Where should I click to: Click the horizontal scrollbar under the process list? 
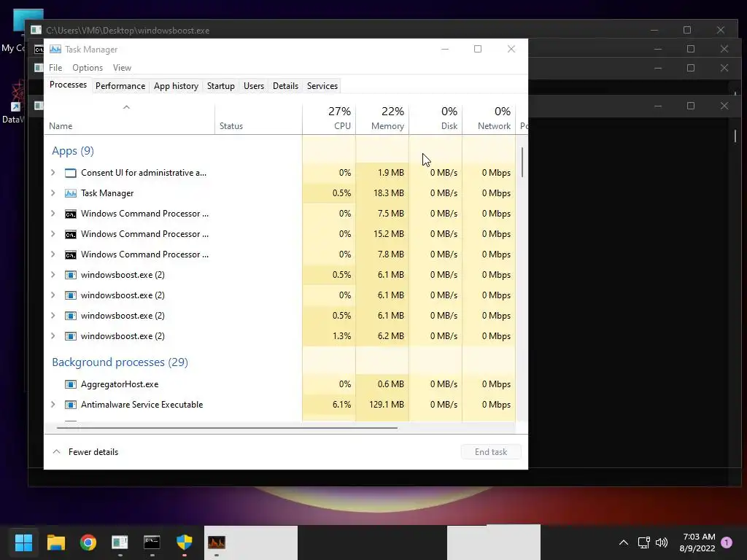(227, 427)
